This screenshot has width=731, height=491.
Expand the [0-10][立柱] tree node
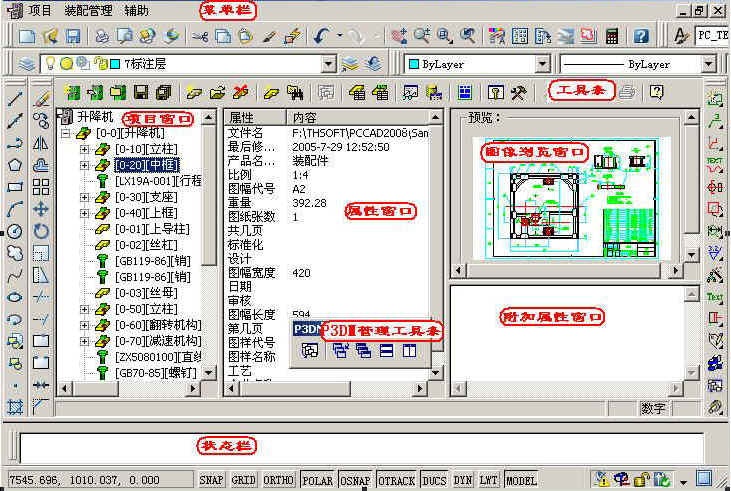[84, 149]
